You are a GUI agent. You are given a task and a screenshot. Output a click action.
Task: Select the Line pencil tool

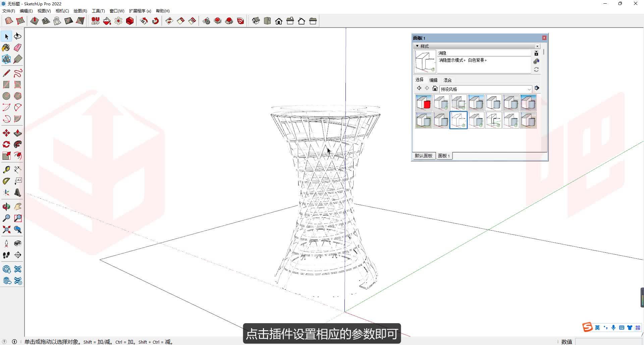click(6, 73)
